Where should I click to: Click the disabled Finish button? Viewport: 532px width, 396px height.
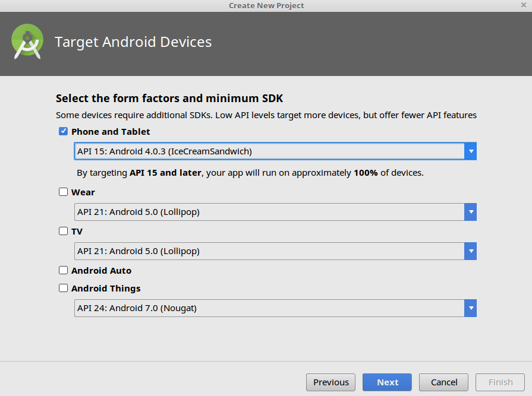pyautogui.click(x=500, y=382)
